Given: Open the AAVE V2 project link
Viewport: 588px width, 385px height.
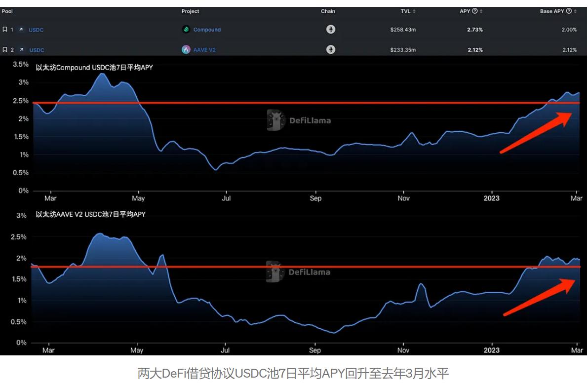Looking at the screenshot, I should (204, 50).
